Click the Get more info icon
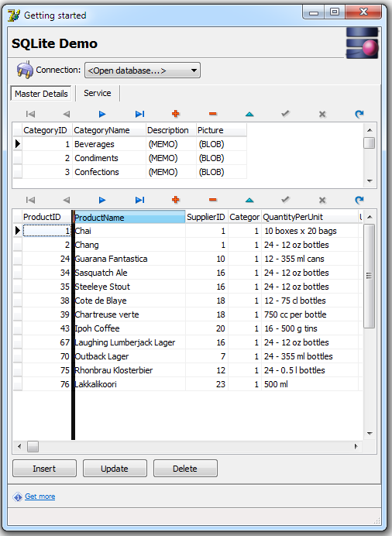This screenshot has height=536, width=392. coord(17,496)
